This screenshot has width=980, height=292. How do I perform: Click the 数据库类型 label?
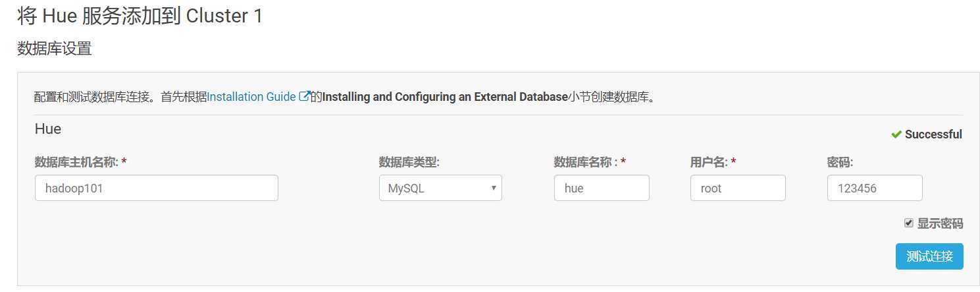pos(409,162)
